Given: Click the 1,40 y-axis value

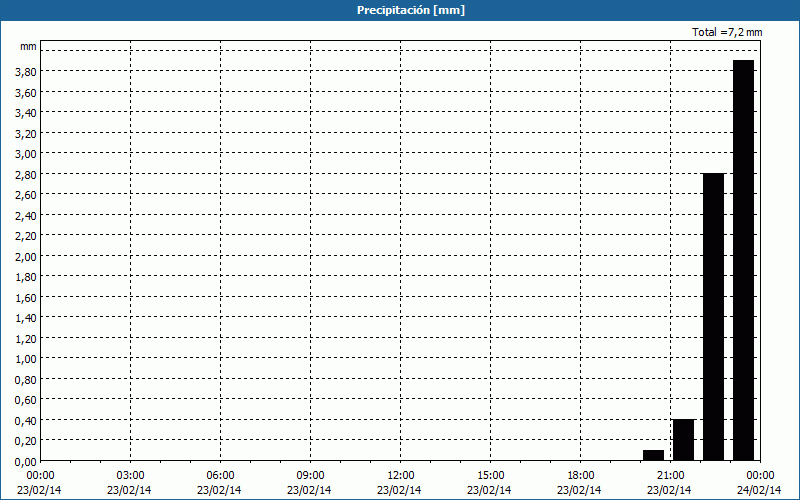Looking at the screenshot, I should [26, 318].
